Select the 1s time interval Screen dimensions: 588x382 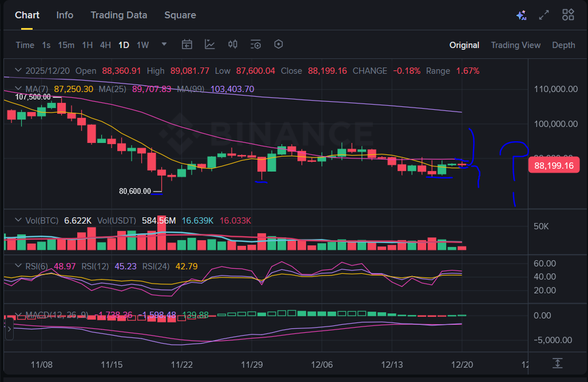(46, 45)
